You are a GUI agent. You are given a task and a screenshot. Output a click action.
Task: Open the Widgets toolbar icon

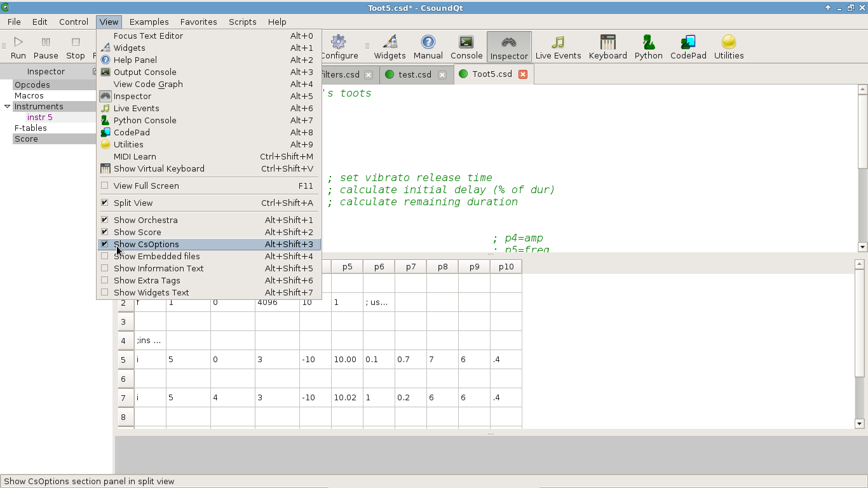(x=390, y=48)
